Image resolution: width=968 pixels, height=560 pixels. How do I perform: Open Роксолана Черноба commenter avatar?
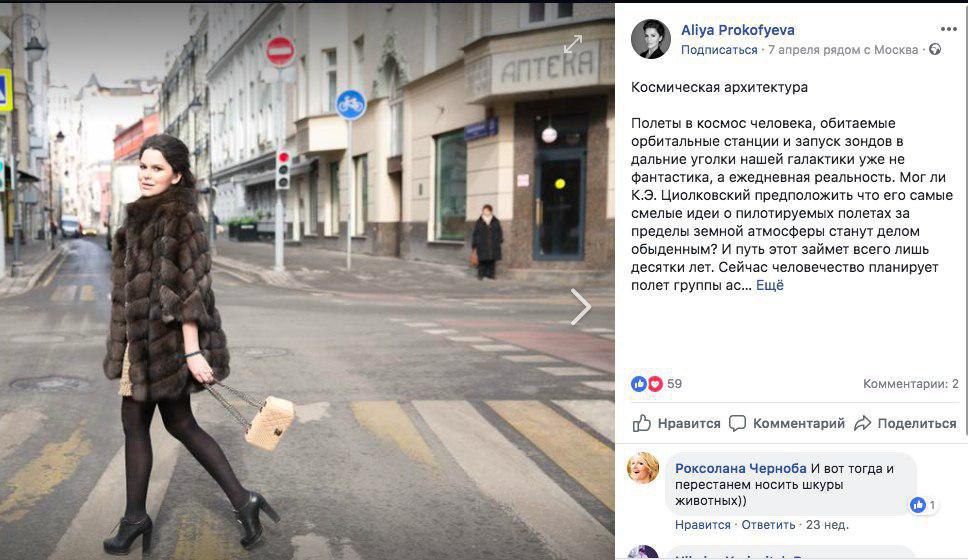[643, 467]
